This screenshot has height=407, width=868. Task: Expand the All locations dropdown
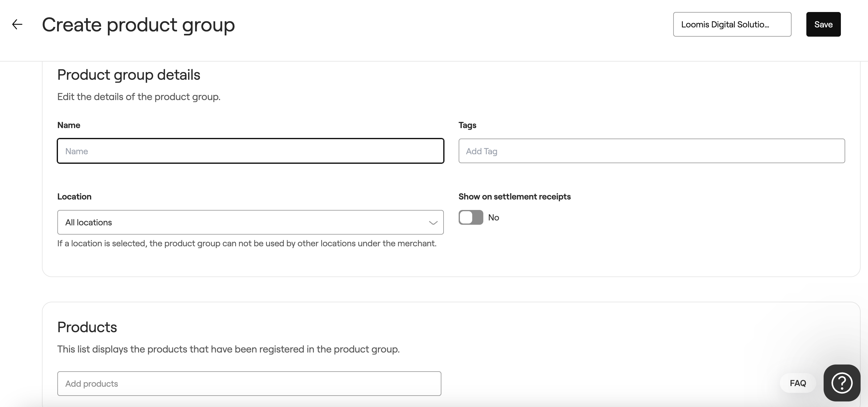(250, 222)
